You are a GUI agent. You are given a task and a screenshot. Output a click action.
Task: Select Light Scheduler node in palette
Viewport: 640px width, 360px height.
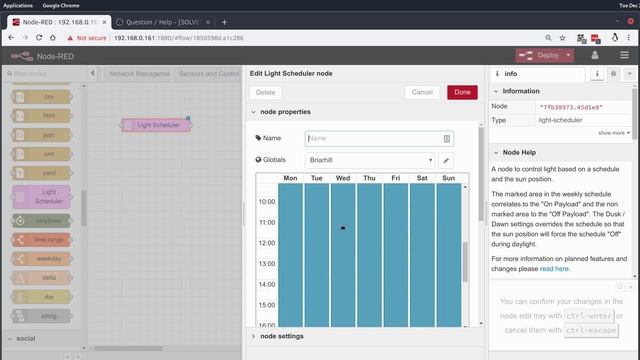click(42, 196)
